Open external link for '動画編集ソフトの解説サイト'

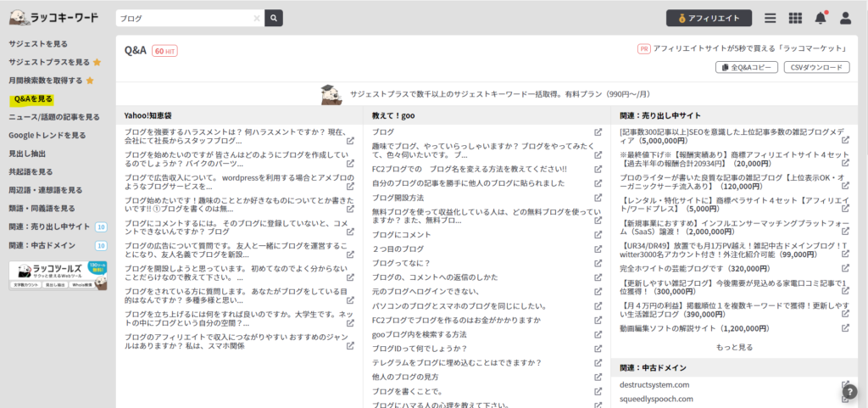[845, 327]
